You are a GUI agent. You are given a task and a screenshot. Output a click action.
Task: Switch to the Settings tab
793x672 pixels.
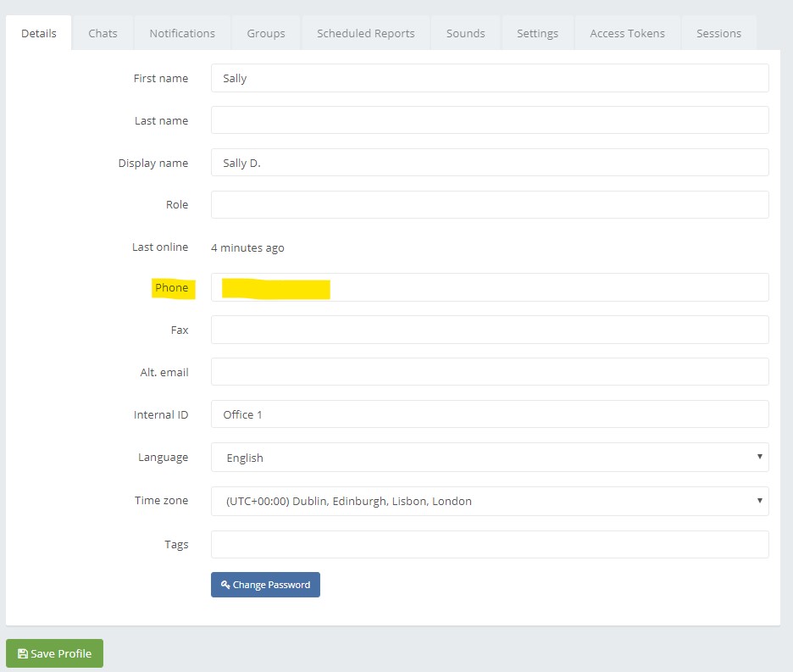click(x=537, y=33)
